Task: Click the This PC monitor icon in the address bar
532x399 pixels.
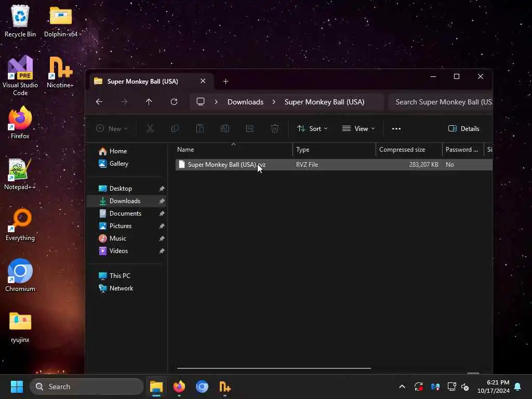Action: click(x=201, y=102)
